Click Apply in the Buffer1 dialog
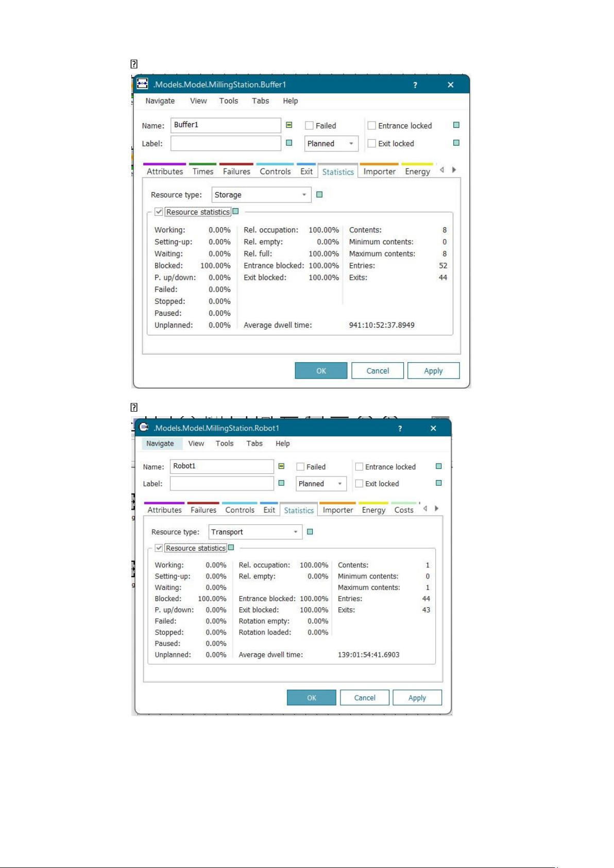614x868 pixels. pos(433,371)
